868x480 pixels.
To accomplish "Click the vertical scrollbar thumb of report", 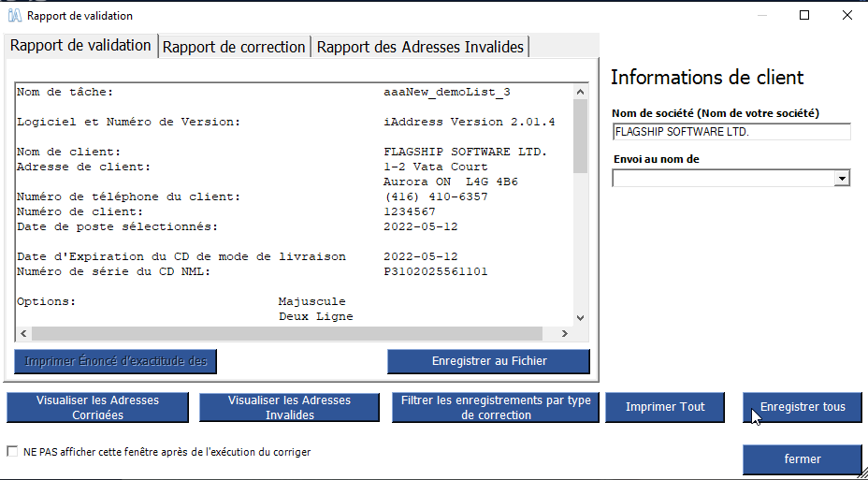I will click(x=580, y=137).
